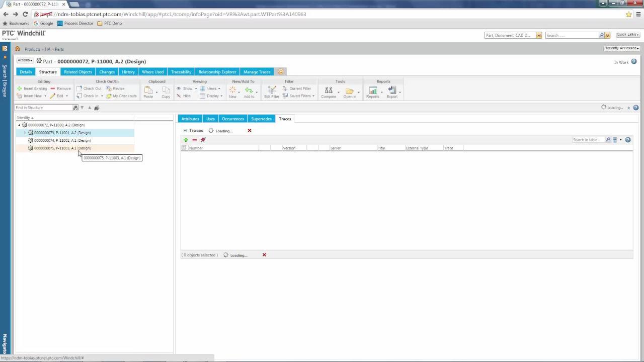The width and height of the screenshot is (644, 362).
Task: Collapse the structure toolbar with double chevron
Action: 628,108
